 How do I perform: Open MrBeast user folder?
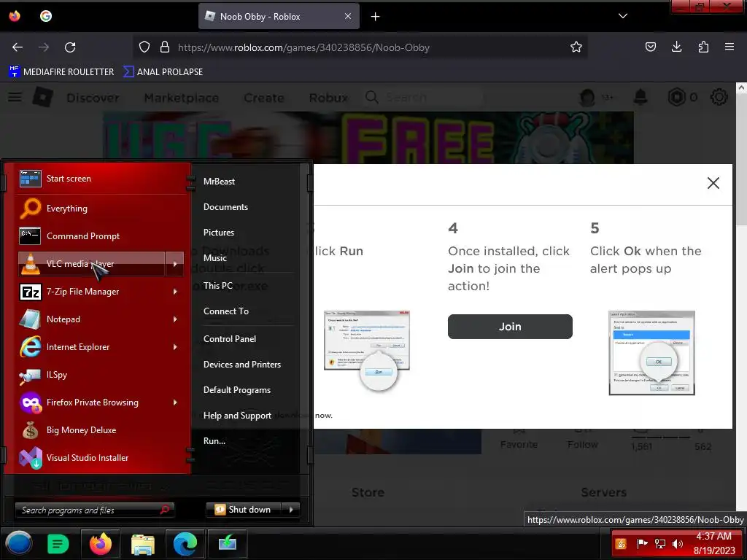pyautogui.click(x=219, y=182)
